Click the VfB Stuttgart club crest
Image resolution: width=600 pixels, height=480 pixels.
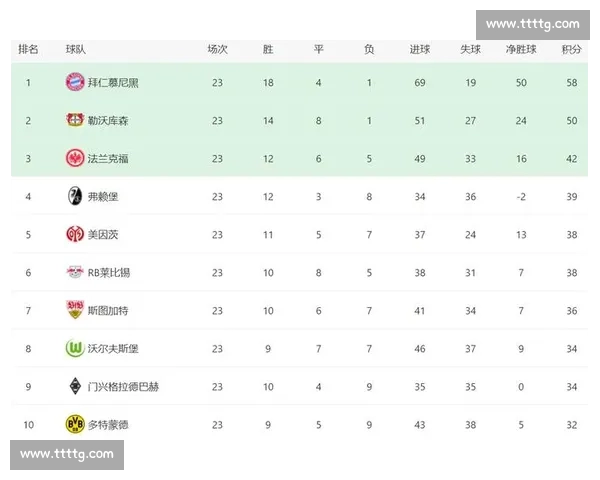pyautogui.click(x=74, y=310)
